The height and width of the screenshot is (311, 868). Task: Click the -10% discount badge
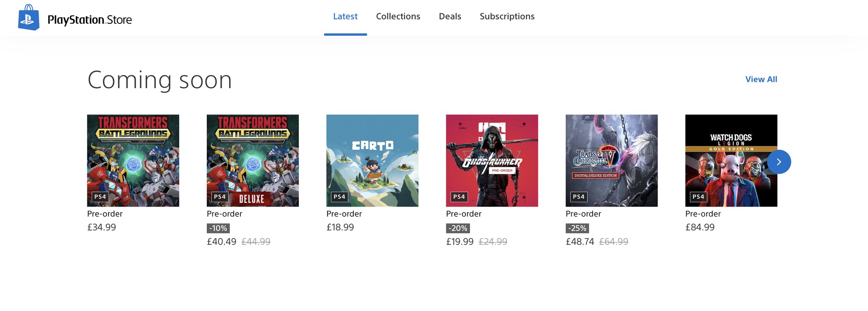[218, 228]
